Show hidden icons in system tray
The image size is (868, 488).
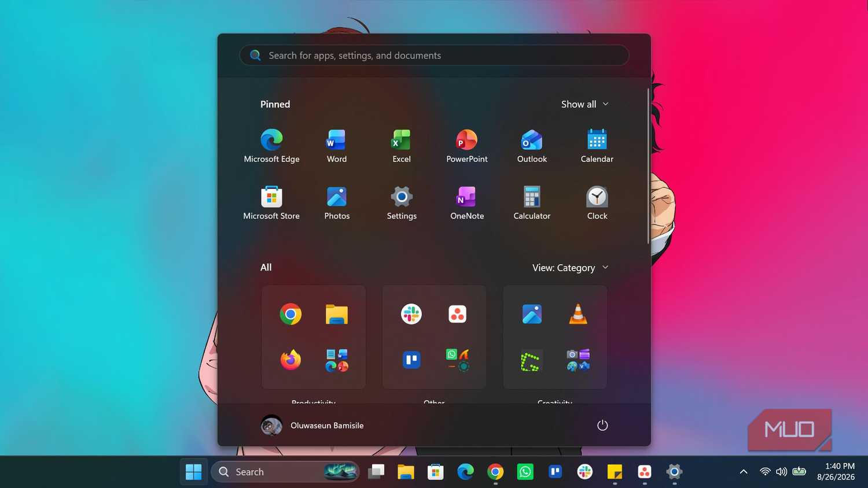coord(744,472)
